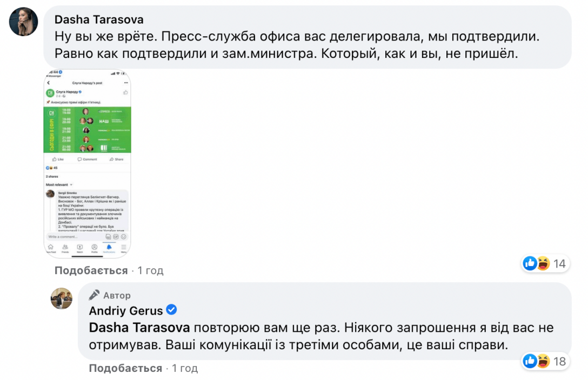Click the Автор label above the reply
The width and height of the screenshot is (588, 380).
(x=117, y=296)
